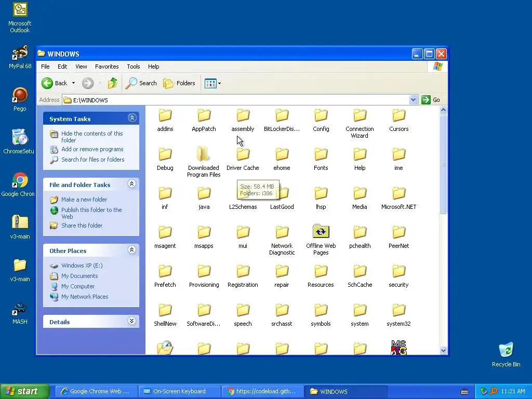Viewport: 532px width, 399px height.
Task: Select the Offline Web Pages folder
Action: (x=321, y=240)
